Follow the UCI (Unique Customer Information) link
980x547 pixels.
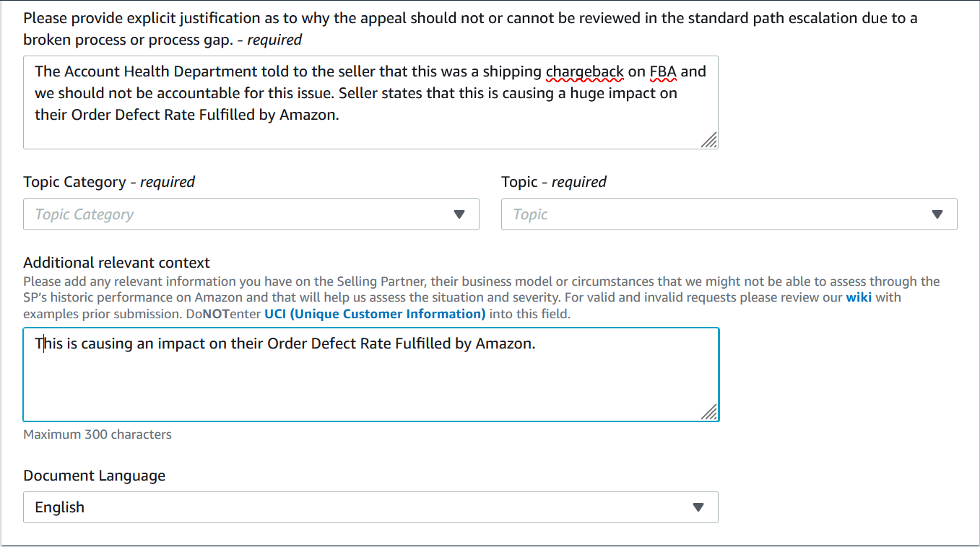click(375, 314)
